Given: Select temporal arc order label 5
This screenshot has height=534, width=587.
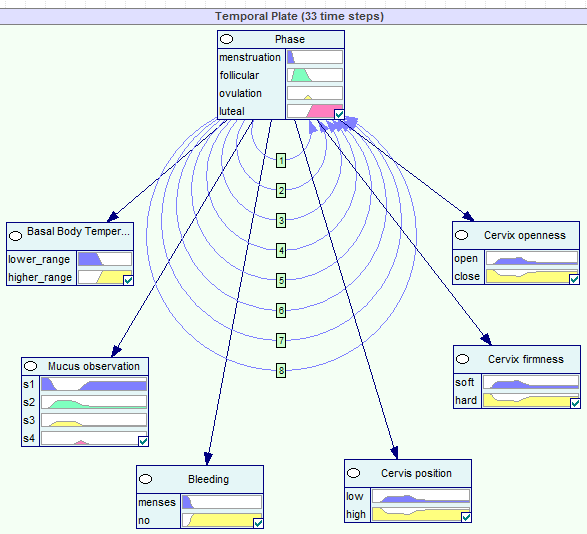Looking at the screenshot, I should coord(281,280).
